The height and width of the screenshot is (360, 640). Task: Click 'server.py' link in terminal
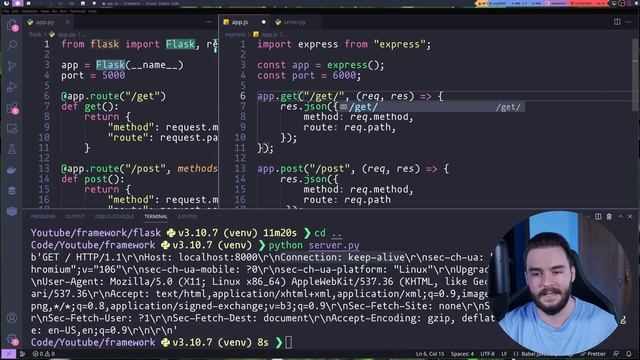coord(334,245)
